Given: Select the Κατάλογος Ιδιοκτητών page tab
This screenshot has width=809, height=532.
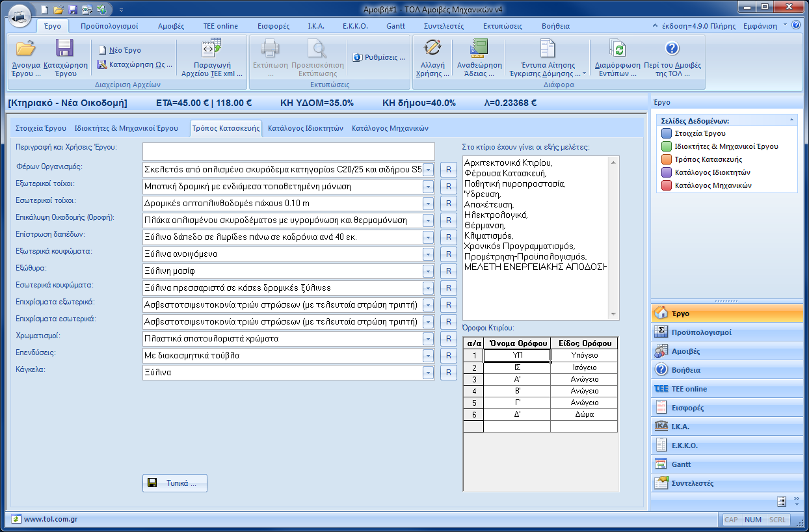Looking at the screenshot, I should point(306,128).
